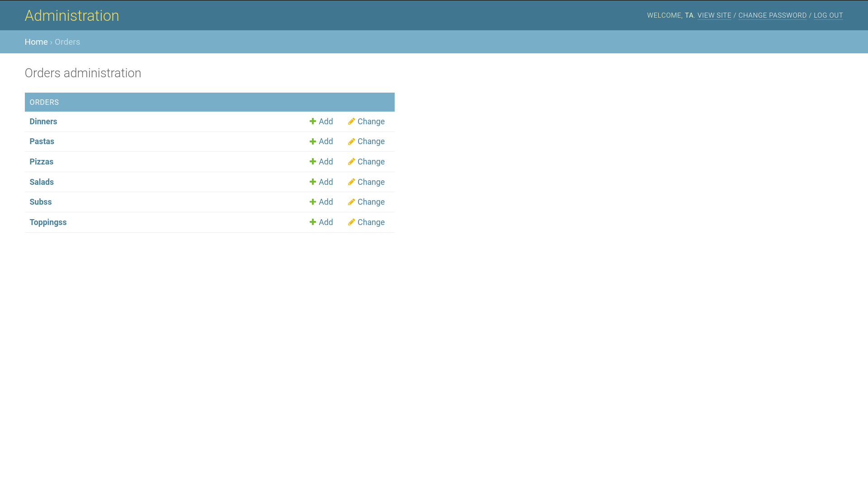Click the pencil icon in Salads row
This screenshot has width=868, height=488.
point(351,182)
